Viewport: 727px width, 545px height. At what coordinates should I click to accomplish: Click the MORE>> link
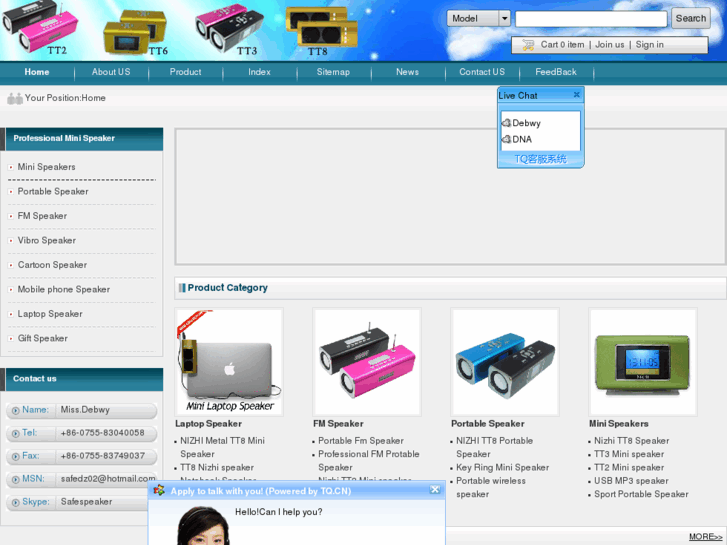click(x=705, y=537)
